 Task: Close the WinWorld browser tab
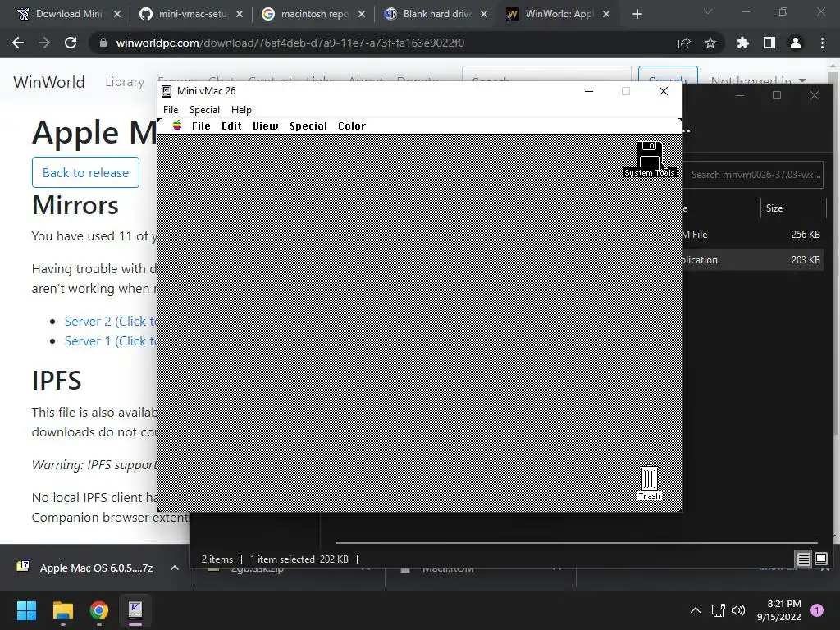pyautogui.click(x=606, y=14)
